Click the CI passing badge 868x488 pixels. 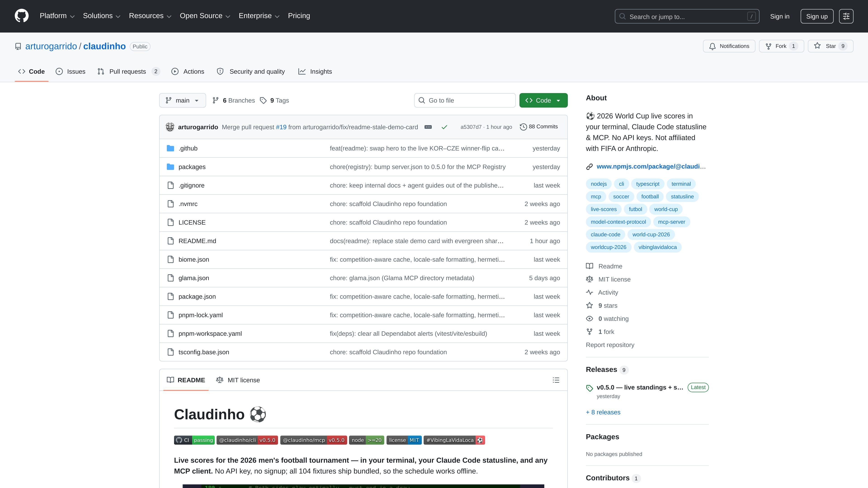click(x=194, y=440)
